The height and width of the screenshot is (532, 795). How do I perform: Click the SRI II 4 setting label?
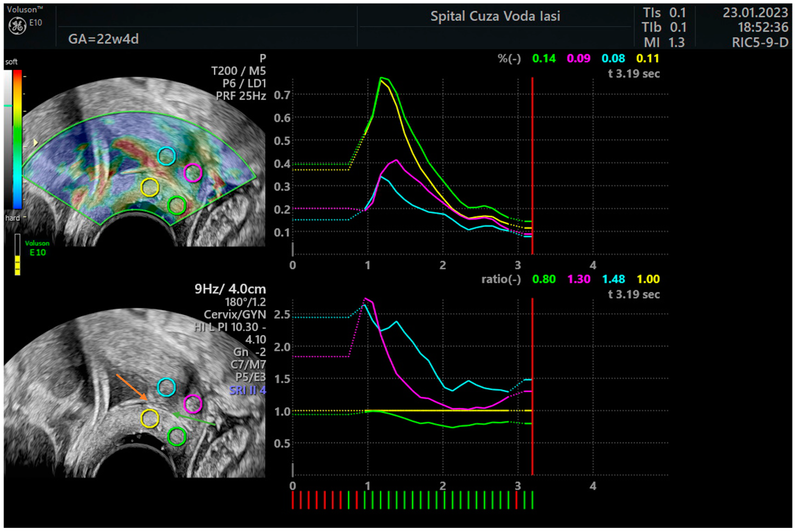tap(247, 390)
